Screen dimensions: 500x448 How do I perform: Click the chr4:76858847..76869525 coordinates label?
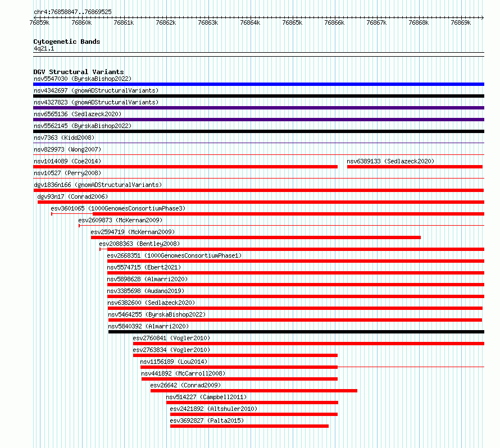point(72,12)
